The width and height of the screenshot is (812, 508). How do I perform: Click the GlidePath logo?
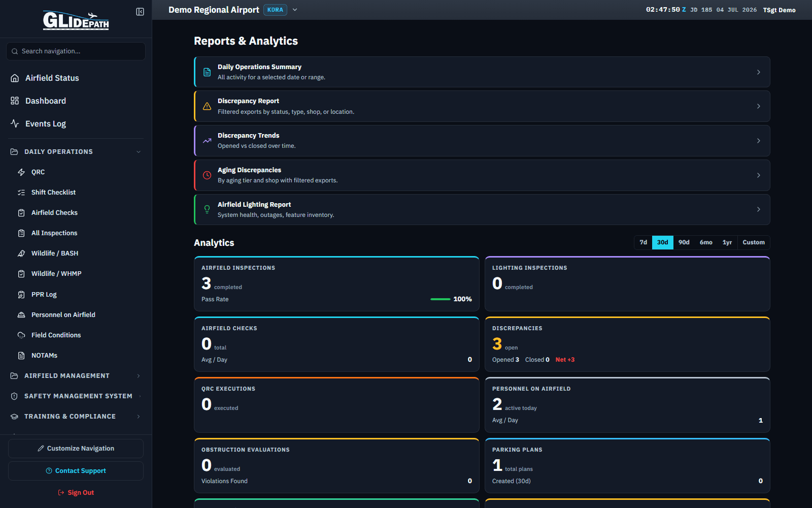pyautogui.click(x=76, y=20)
